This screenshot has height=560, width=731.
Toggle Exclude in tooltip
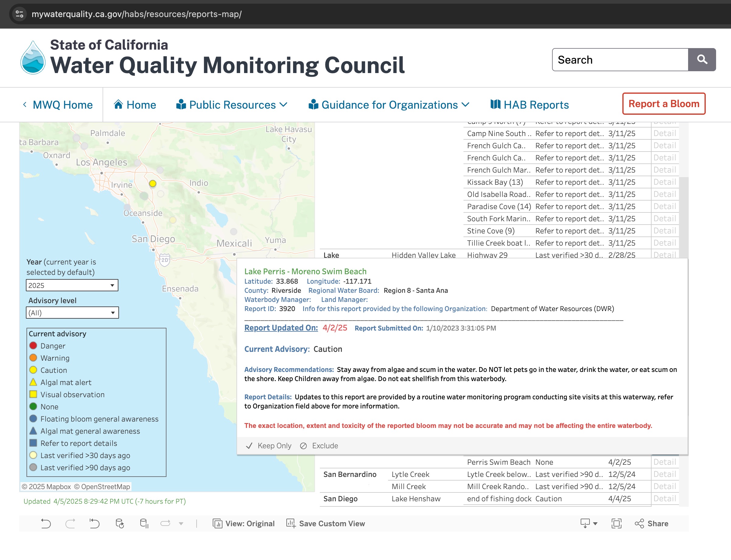coord(319,446)
